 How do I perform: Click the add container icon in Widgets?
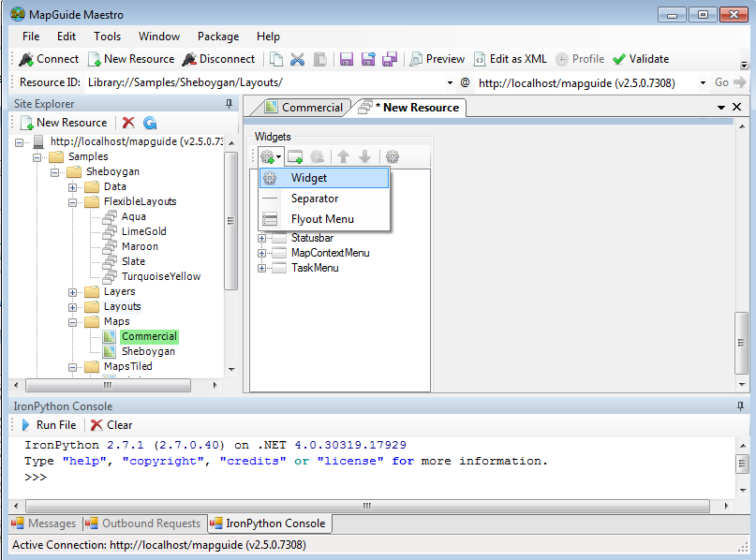[x=295, y=156]
